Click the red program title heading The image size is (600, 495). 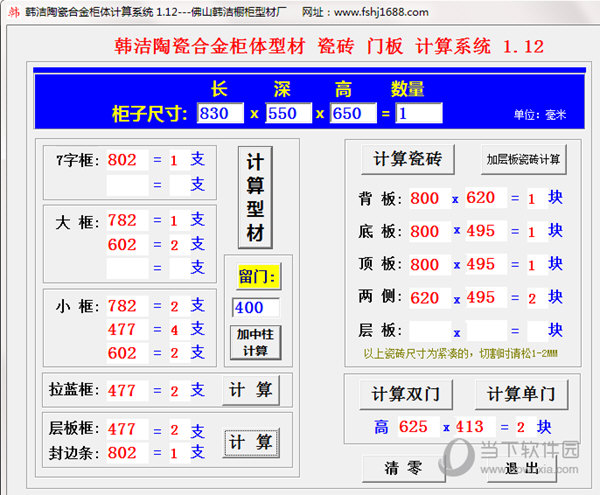pyautogui.click(x=329, y=46)
